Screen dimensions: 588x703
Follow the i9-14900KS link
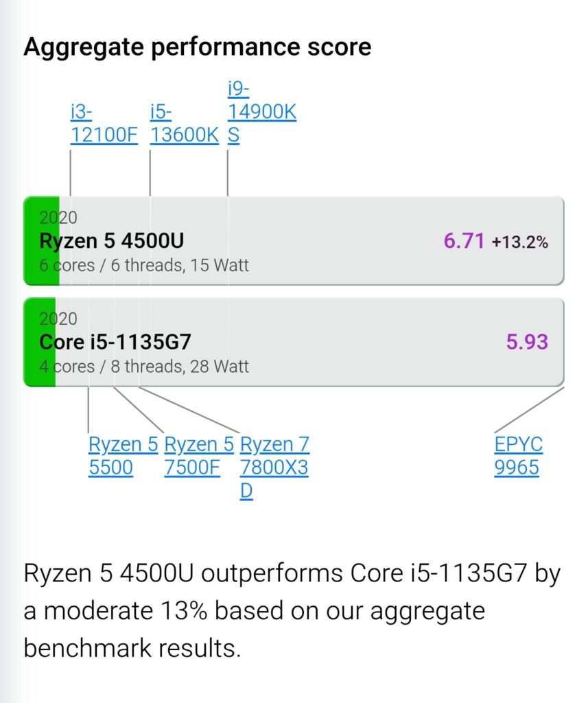click(261, 112)
